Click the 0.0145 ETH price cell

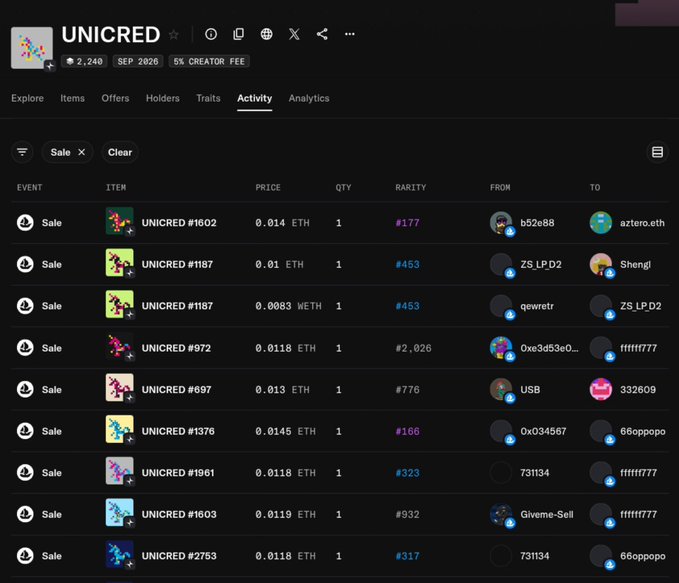(x=285, y=431)
